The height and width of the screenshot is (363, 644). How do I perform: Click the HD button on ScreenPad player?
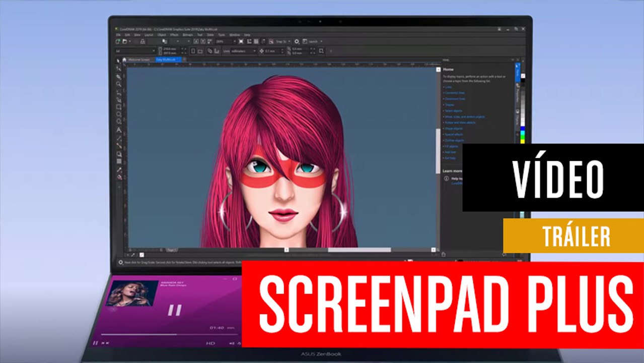click(x=210, y=343)
